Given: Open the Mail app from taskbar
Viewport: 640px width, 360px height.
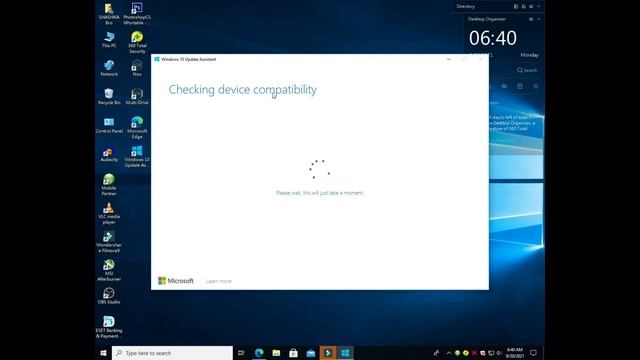Looking at the screenshot, I should click(311, 353).
